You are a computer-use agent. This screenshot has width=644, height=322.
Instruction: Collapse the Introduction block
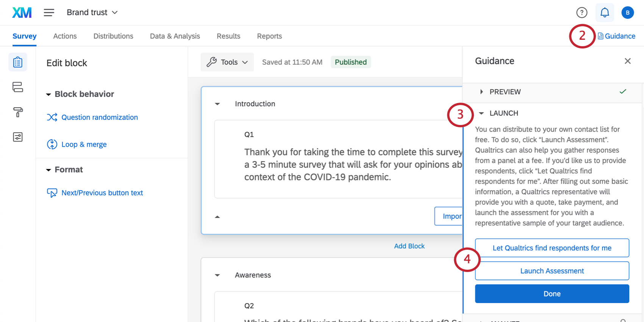217,104
